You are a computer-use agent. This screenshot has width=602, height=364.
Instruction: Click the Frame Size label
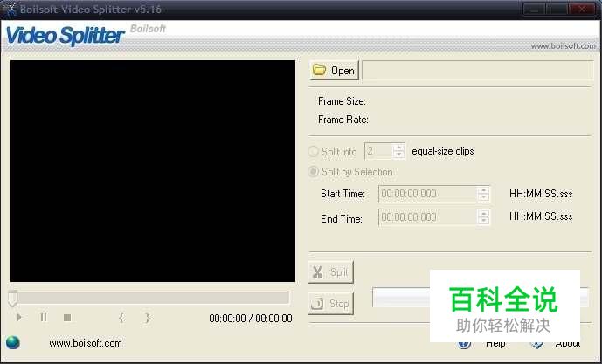(342, 101)
